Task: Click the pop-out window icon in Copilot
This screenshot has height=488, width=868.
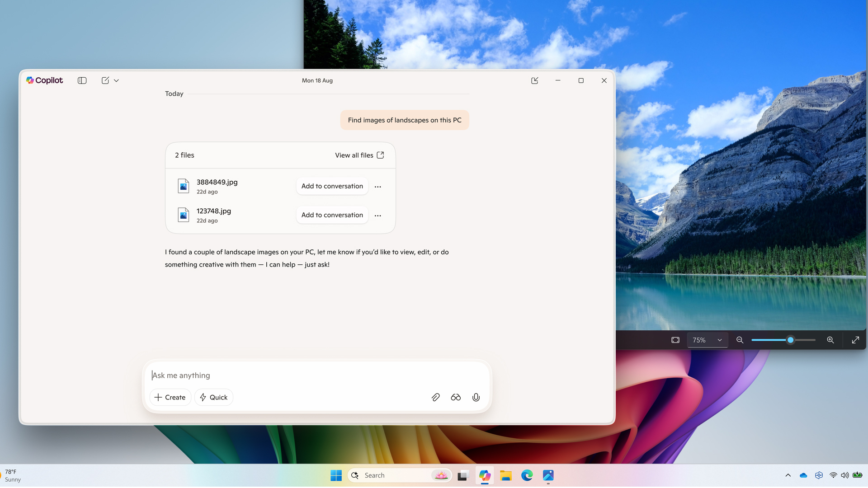Action: 535,80
